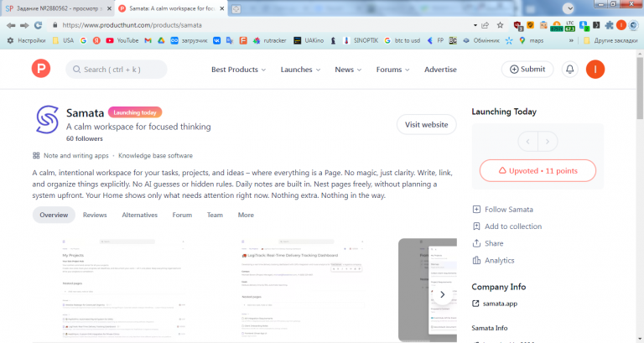Image resolution: width=644 pixels, height=343 pixels.
Task: Click the Product Hunt logo icon
Action: point(41,69)
